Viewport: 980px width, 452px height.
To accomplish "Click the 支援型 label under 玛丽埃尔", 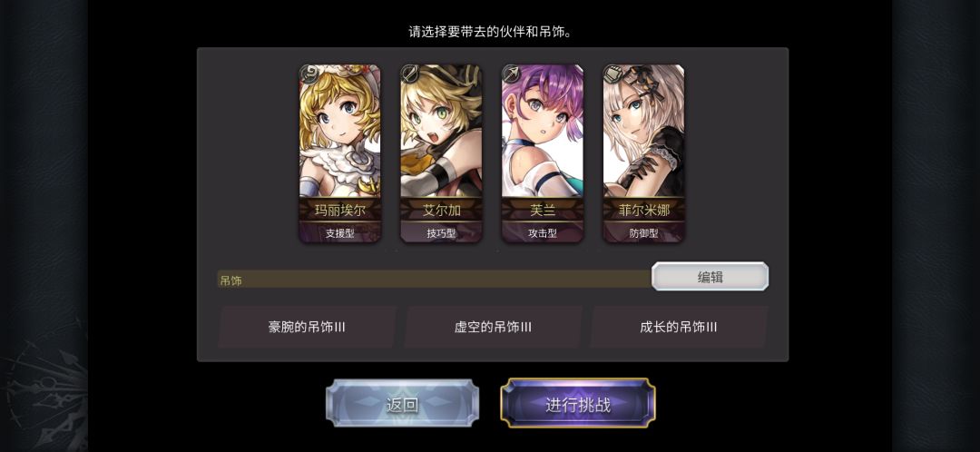I will (339, 234).
